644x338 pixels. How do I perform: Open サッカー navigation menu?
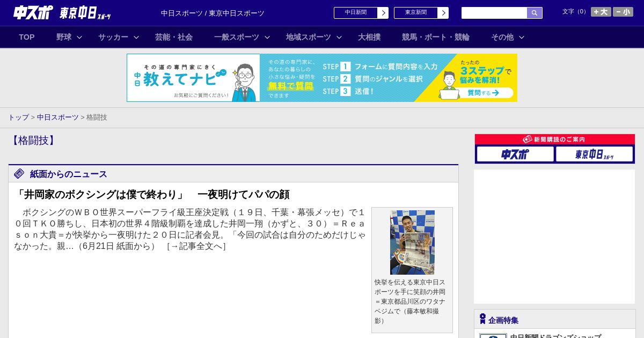click(113, 37)
